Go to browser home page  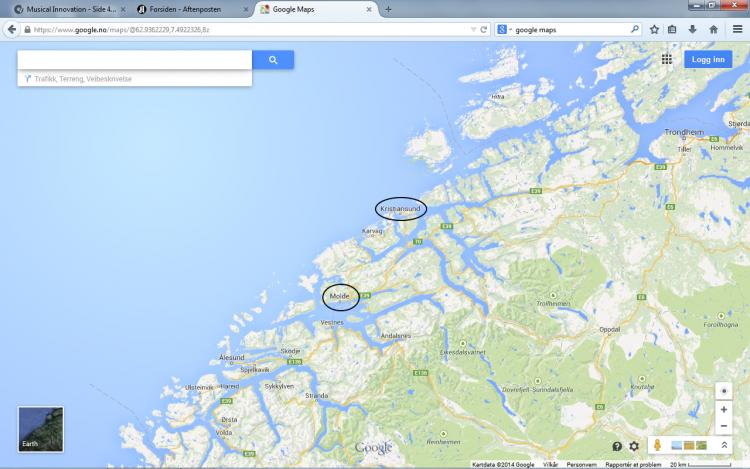pos(713,30)
